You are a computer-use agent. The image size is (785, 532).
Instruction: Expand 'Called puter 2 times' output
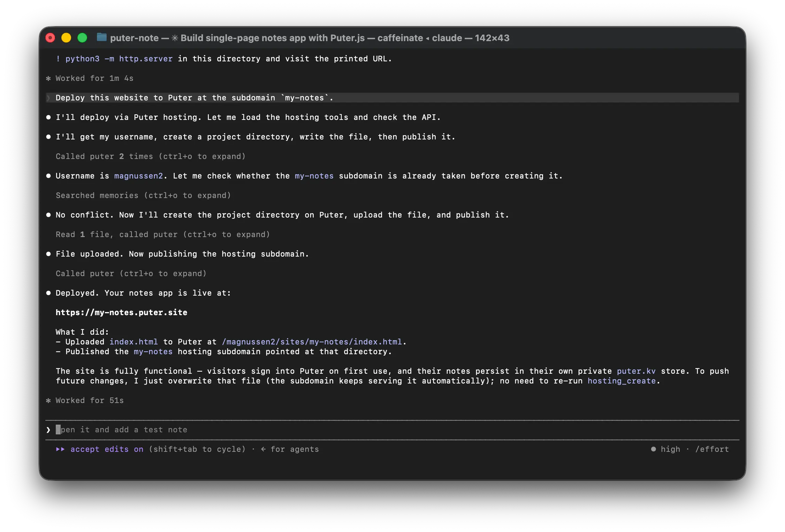click(151, 157)
